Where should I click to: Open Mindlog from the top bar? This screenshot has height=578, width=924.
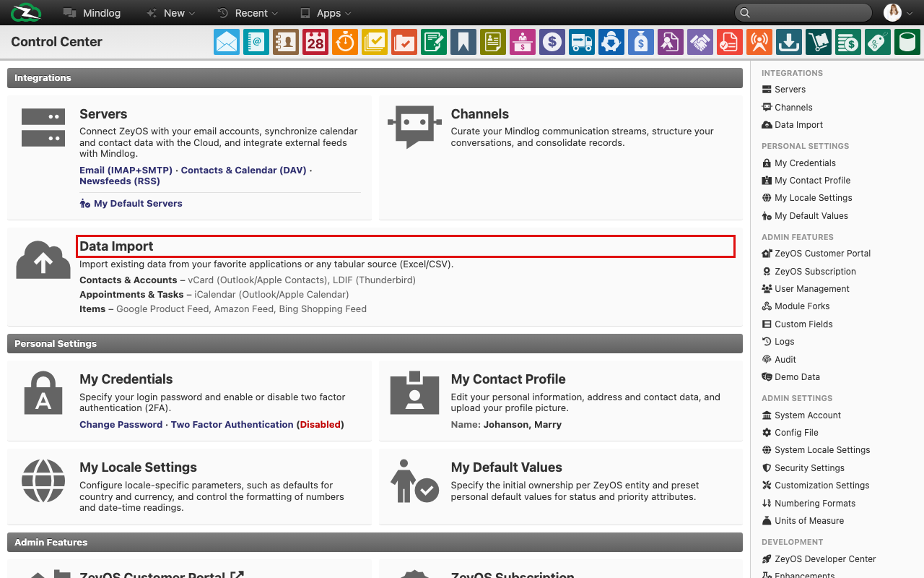point(92,13)
